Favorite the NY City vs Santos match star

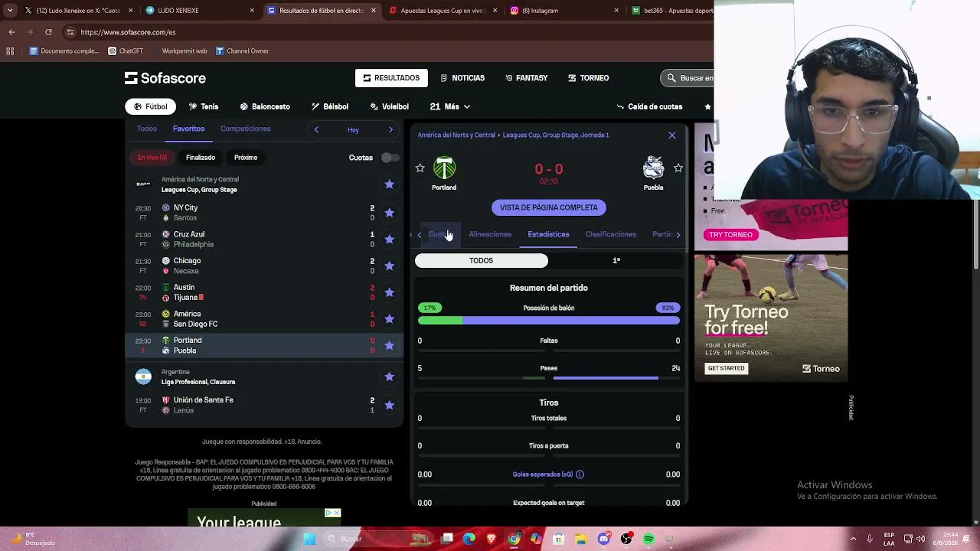[x=389, y=213]
